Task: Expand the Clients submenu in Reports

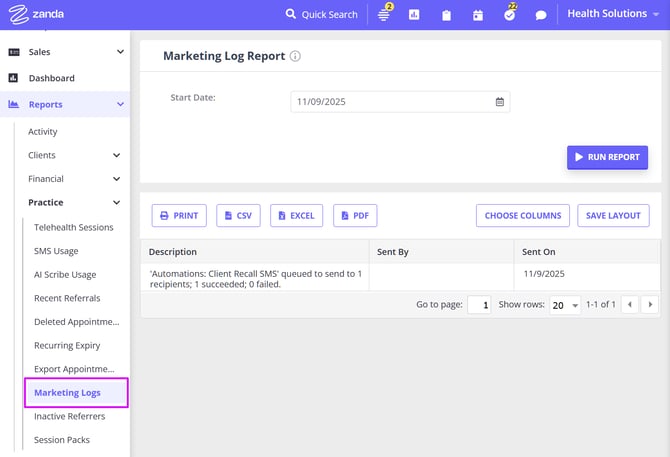Action: [x=116, y=155]
